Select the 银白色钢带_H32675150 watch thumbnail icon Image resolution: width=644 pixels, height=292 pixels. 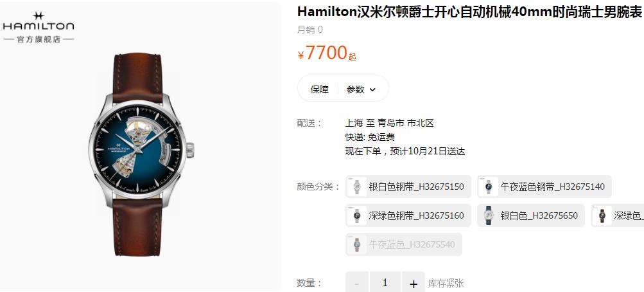[x=356, y=187]
